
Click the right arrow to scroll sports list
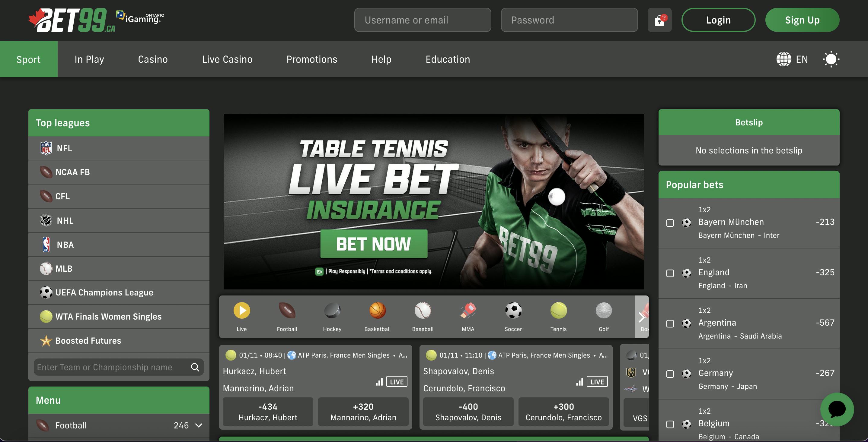pos(641,317)
